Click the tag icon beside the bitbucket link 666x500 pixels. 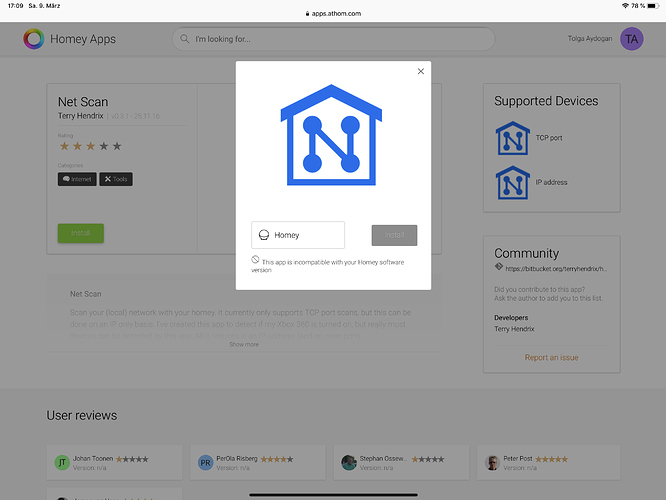[499, 267]
